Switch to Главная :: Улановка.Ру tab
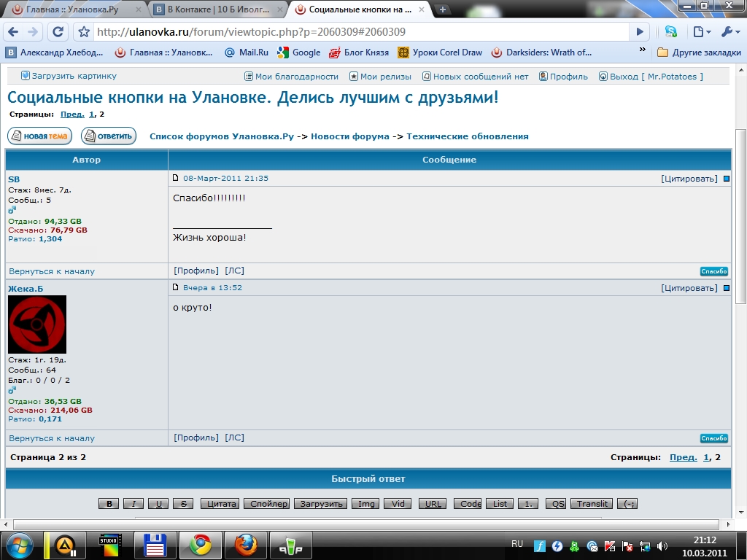This screenshot has height=560, width=747. coord(71,9)
